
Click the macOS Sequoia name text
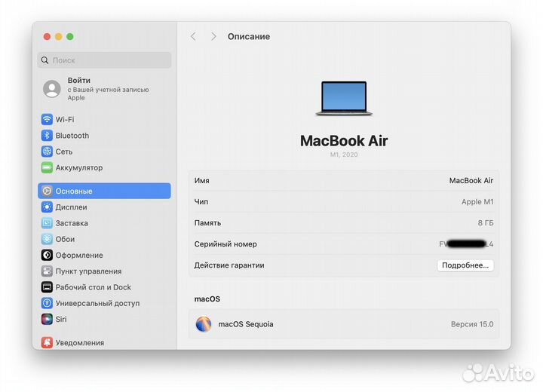tap(246, 324)
